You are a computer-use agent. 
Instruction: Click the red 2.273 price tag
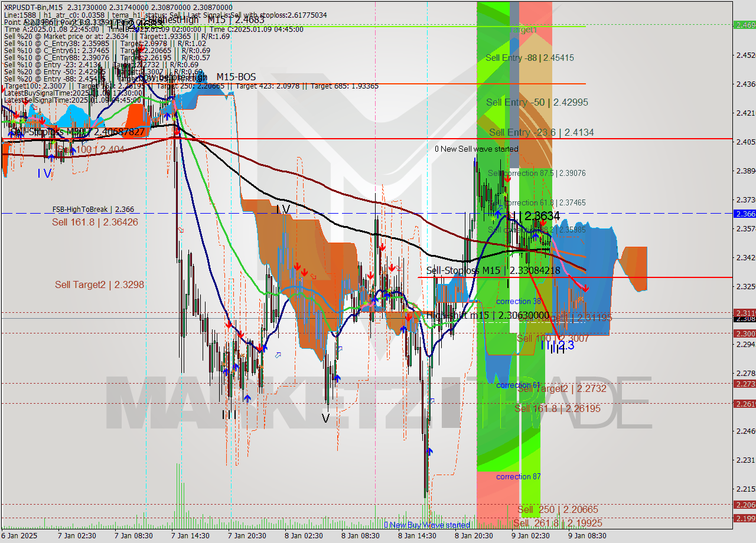click(744, 384)
